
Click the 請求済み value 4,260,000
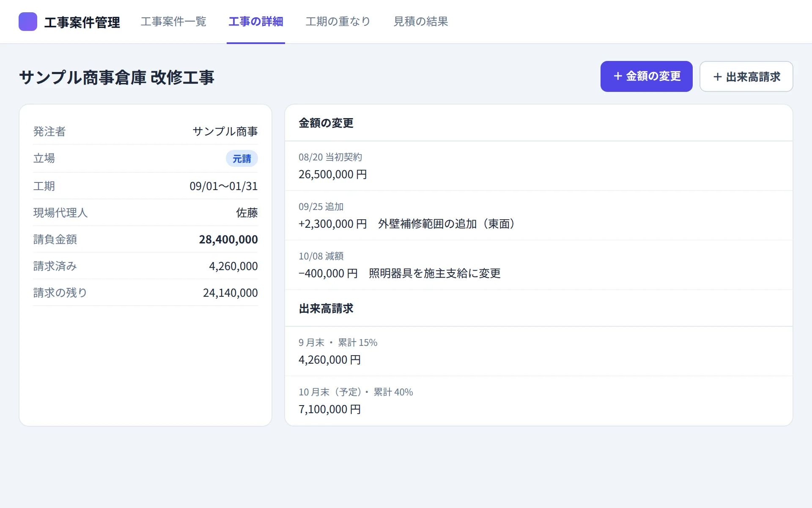(x=233, y=266)
